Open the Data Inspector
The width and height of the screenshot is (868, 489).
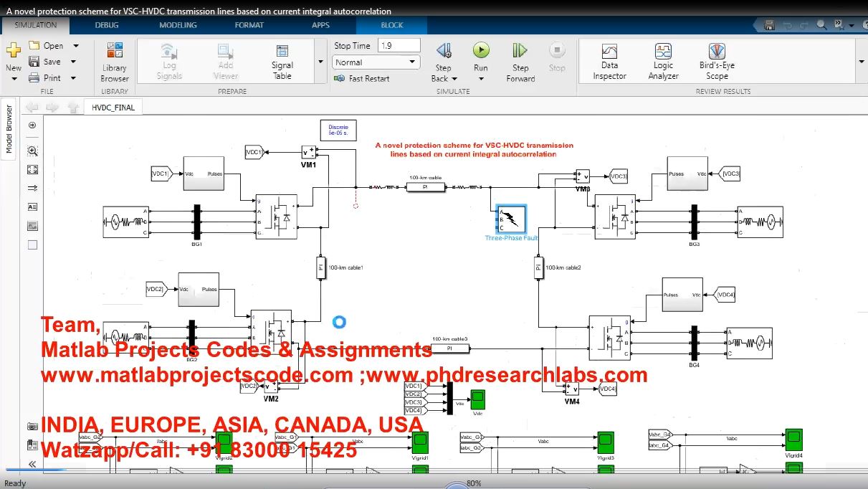tap(609, 62)
